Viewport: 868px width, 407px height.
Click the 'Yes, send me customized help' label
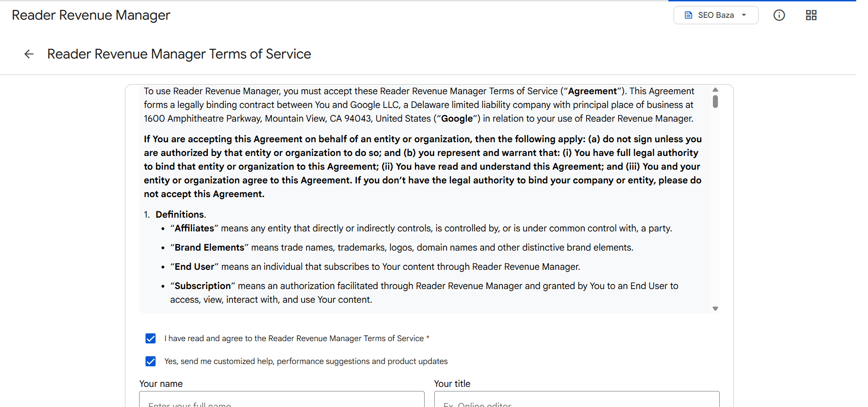[x=306, y=361]
